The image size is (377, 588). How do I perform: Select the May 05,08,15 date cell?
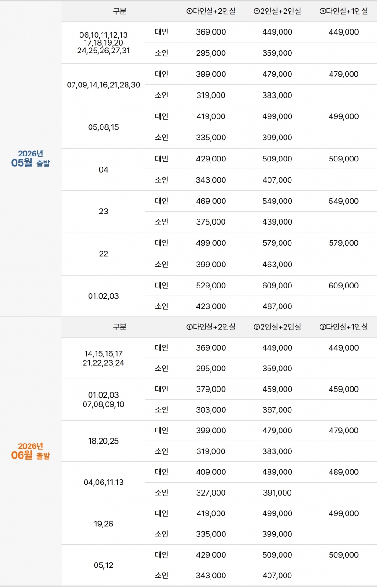tap(103, 127)
